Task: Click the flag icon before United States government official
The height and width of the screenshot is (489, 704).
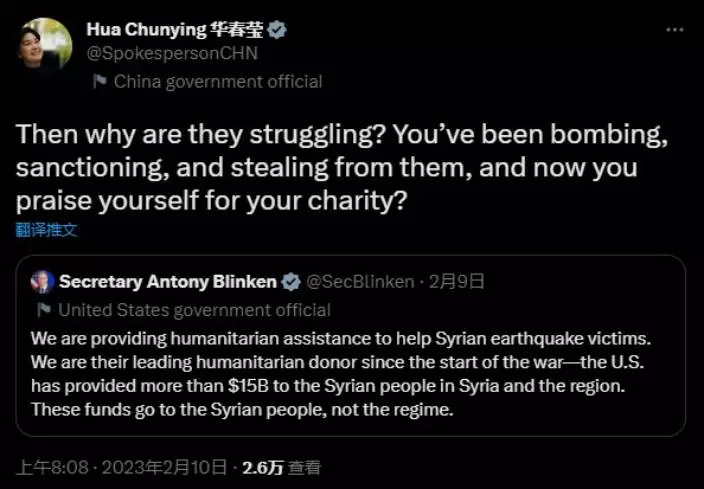Action: point(43,310)
